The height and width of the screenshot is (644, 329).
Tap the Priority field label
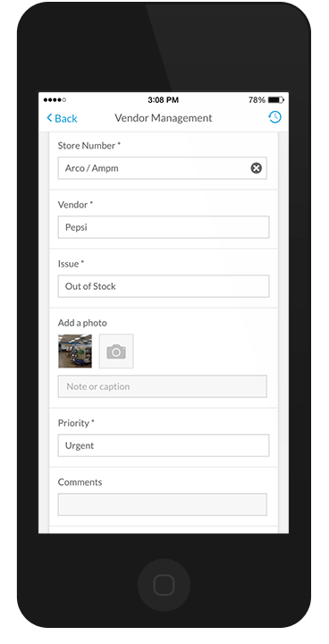[76, 423]
